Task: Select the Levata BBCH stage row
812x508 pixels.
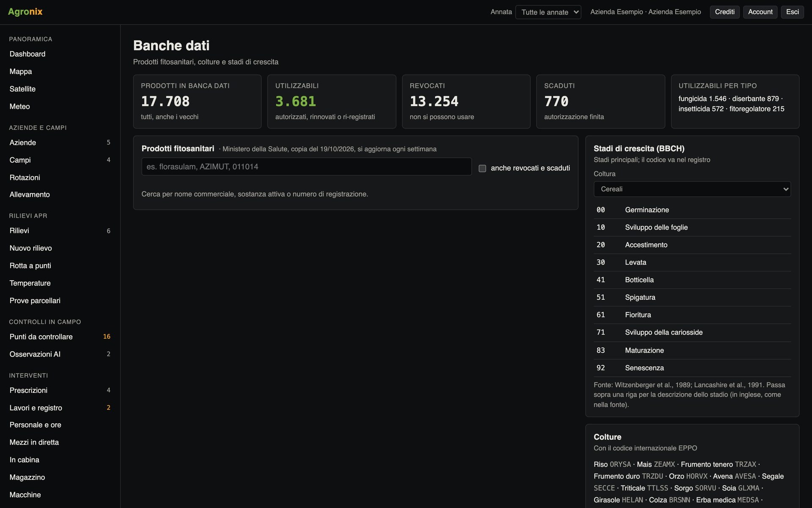Action: 692,262
